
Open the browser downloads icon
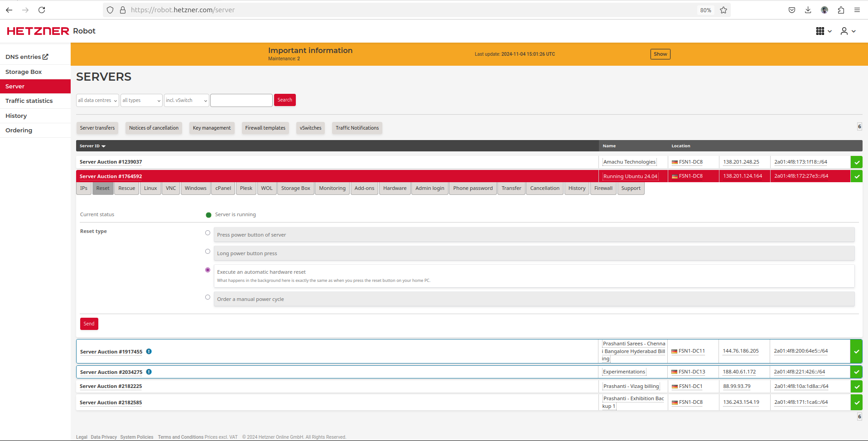point(808,10)
